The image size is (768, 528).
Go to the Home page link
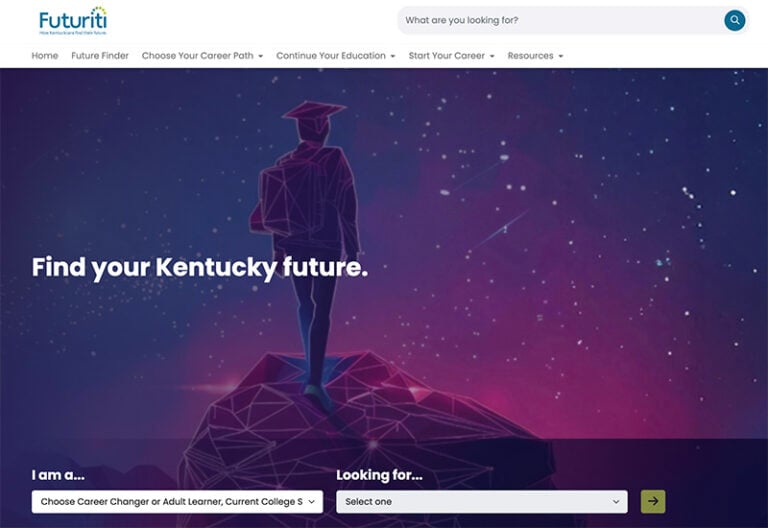point(45,56)
